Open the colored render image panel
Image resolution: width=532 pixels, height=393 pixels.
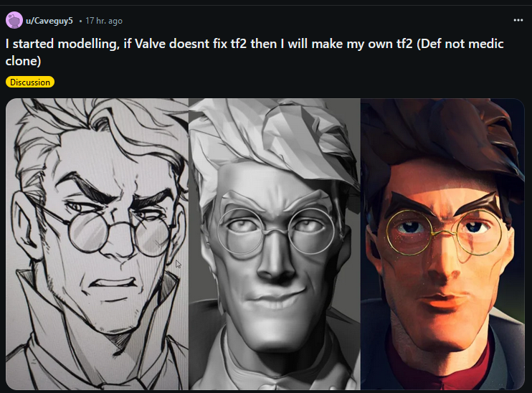click(442, 244)
